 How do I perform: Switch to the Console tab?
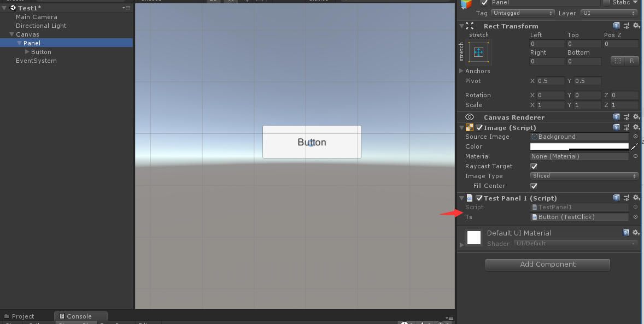80,316
